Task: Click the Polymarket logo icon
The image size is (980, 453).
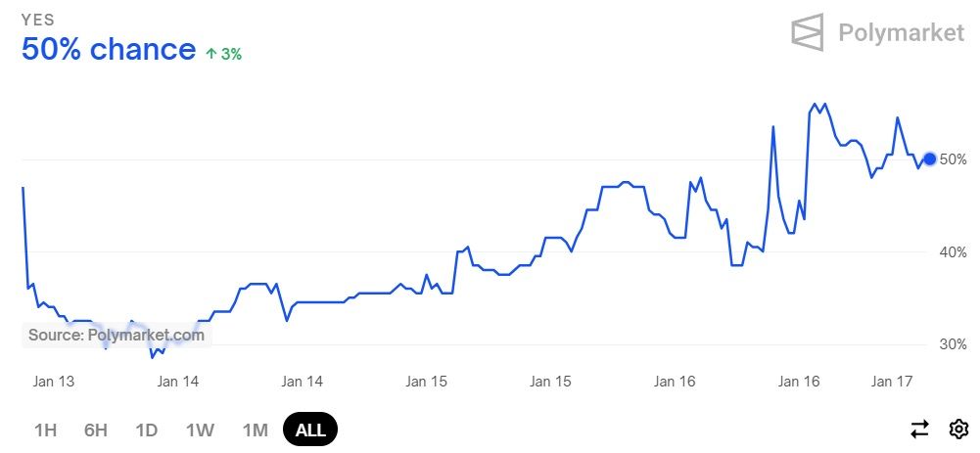Action: click(808, 32)
